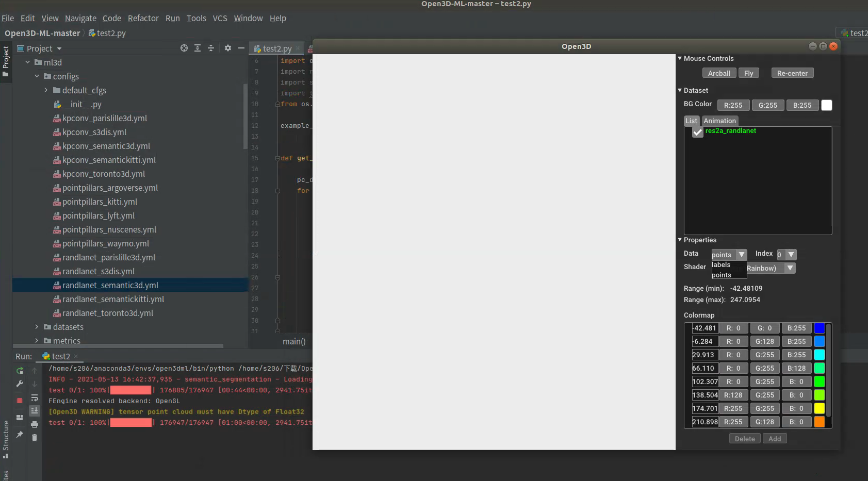The image size is (868, 481).
Task: Toggle soft-wrap icon in Run console
Action: [35, 397]
